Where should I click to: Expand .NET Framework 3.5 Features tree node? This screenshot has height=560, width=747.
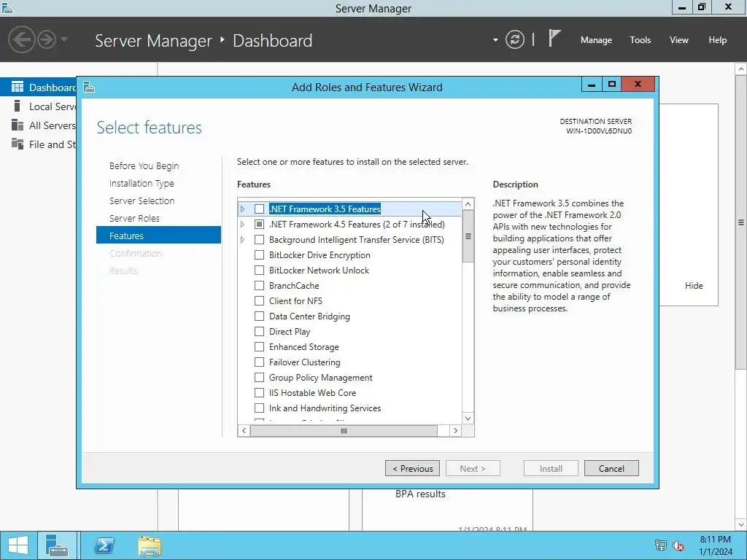[242, 209]
